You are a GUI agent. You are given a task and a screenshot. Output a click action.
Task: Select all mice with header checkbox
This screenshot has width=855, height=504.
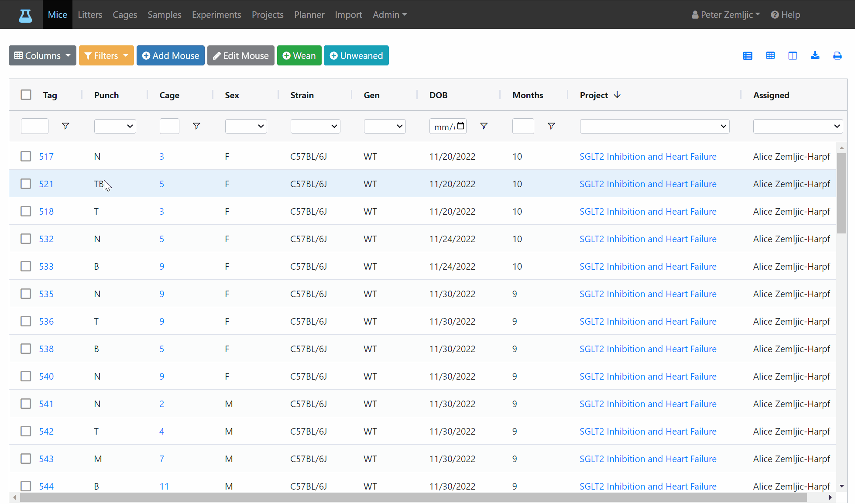coord(26,95)
